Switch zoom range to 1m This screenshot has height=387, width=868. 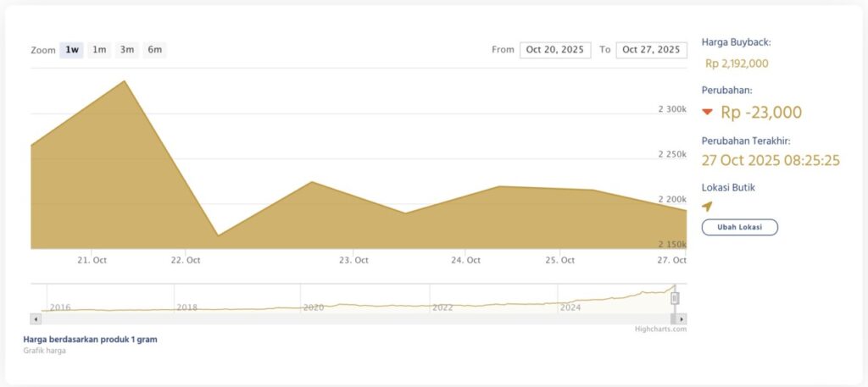coord(99,50)
